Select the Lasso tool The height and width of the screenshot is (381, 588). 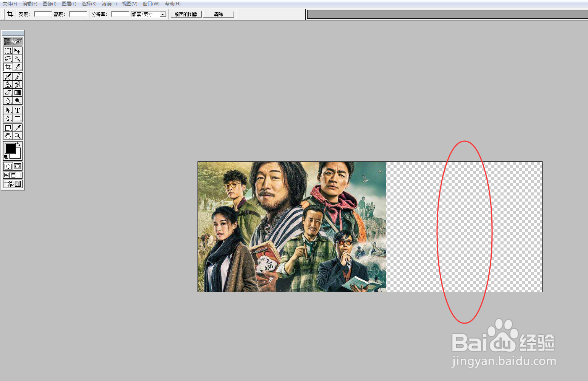click(x=8, y=59)
